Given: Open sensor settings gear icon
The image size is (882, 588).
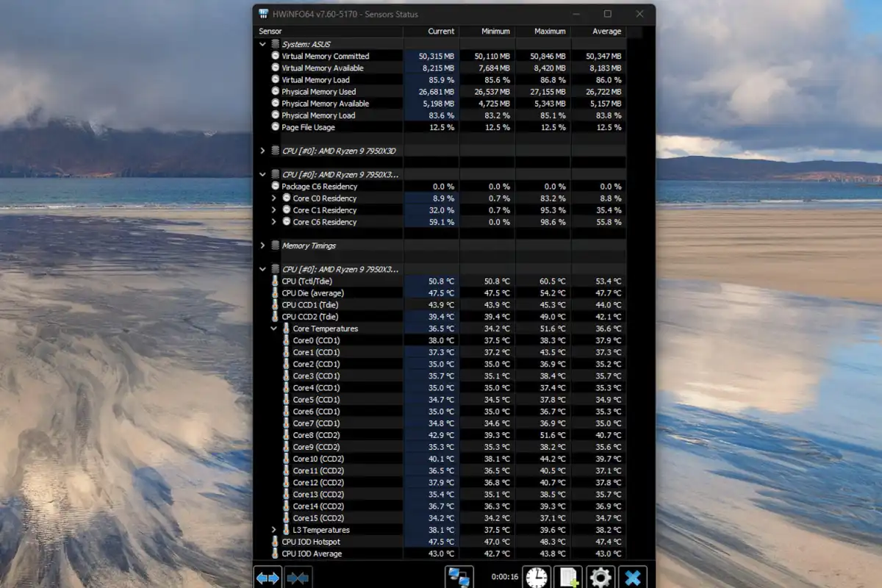Looking at the screenshot, I should [600, 578].
